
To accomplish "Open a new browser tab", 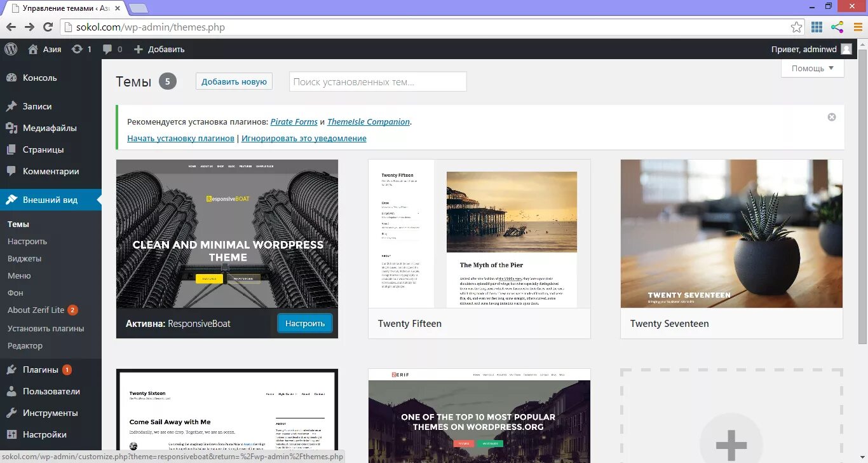I will tap(138, 8).
